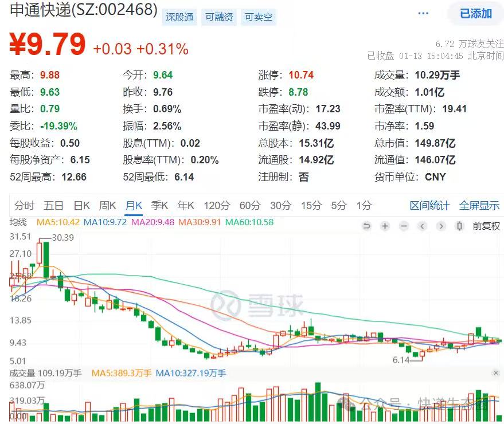
Task: Select the 5分 chart tab
Action: (x=339, y=206)
